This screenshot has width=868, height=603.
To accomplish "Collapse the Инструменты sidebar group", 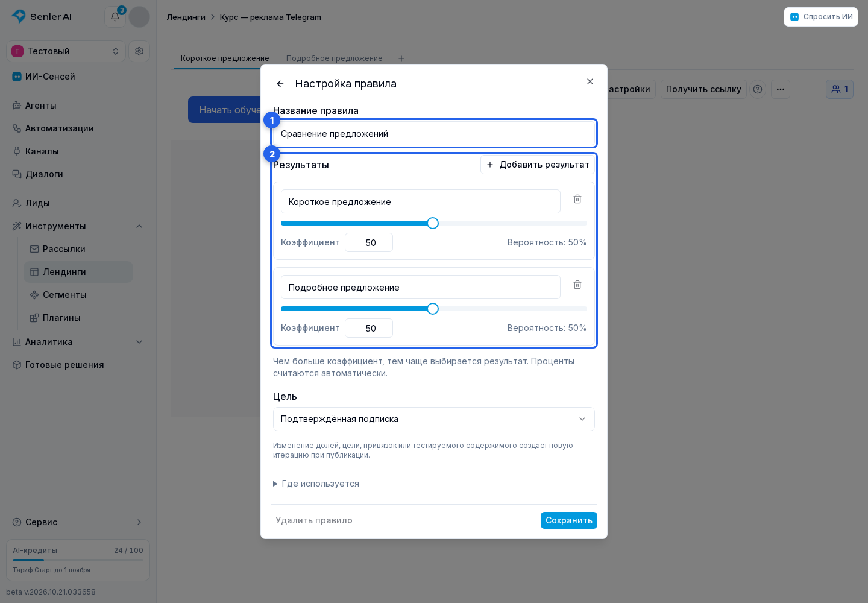I will coord(139,226).
